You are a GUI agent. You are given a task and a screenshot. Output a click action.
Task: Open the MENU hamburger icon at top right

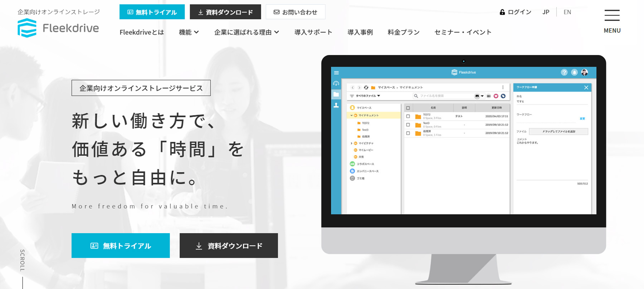click(612, 15)
